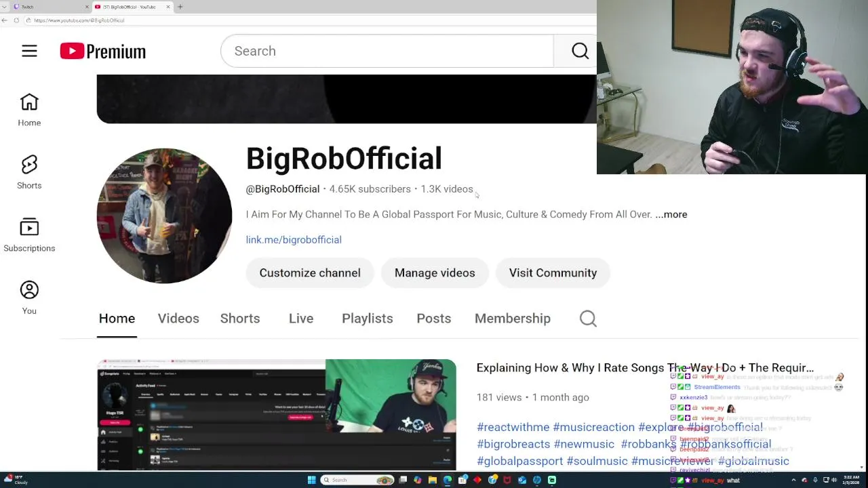Click the microphone icon in system tray
This screenshot has height=488, width=868.
click(x=815, y=480)
